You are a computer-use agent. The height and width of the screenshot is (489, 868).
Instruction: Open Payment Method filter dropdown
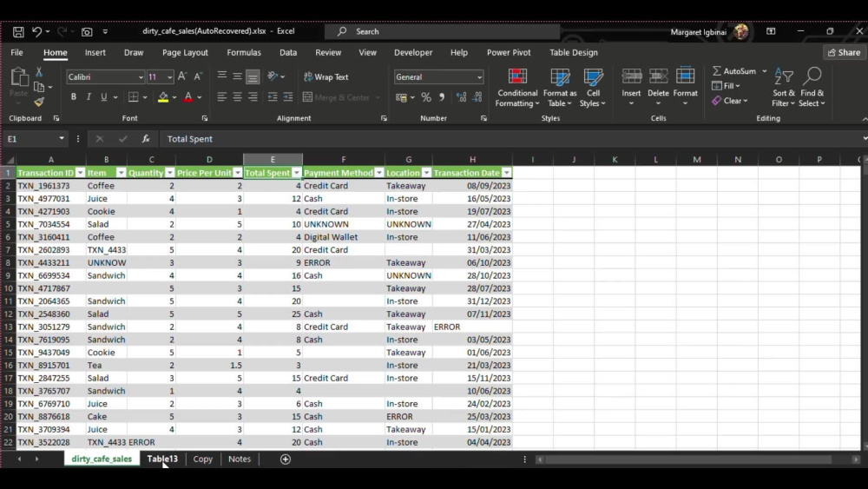[x=378, y=173]
